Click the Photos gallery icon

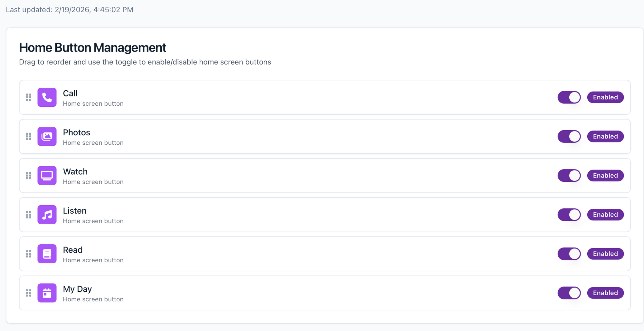(47, 136)
